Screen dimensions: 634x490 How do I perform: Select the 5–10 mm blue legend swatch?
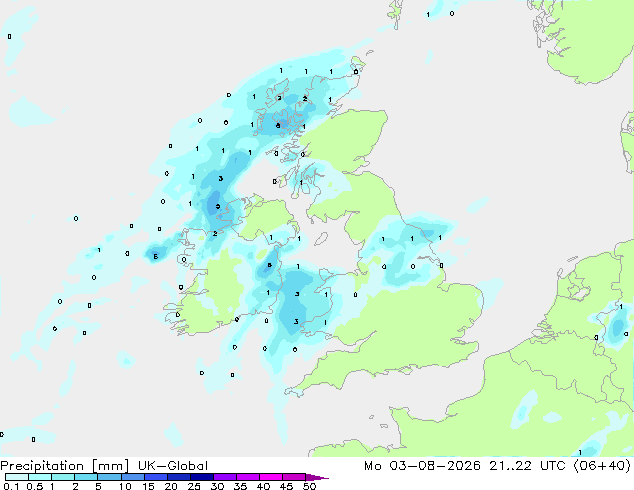pos(110,477)
